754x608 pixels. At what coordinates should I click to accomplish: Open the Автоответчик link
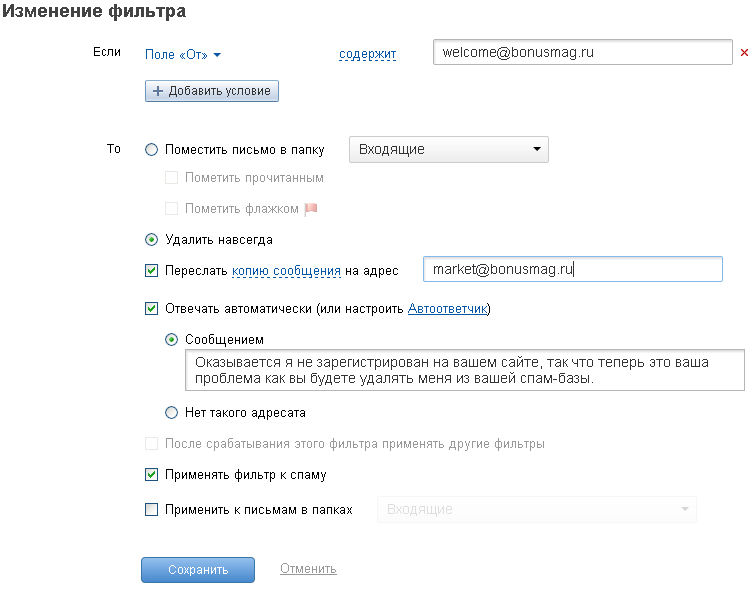click(x=447, y=308)
